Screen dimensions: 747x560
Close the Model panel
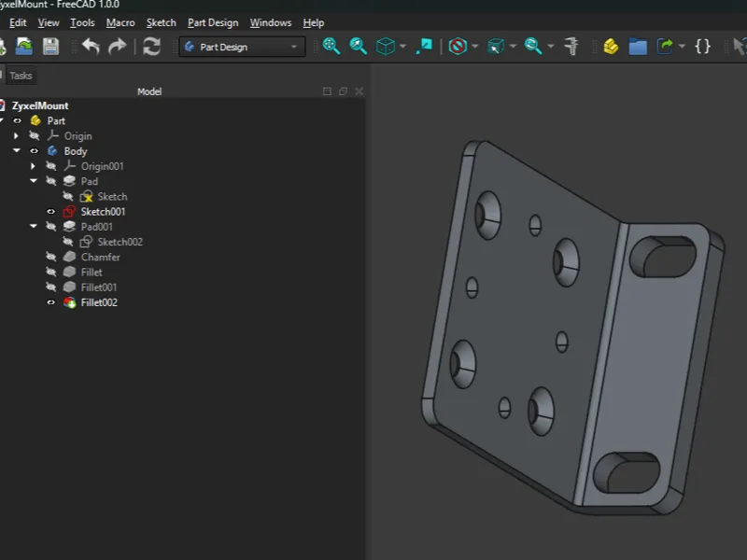(x=359, y=91)
